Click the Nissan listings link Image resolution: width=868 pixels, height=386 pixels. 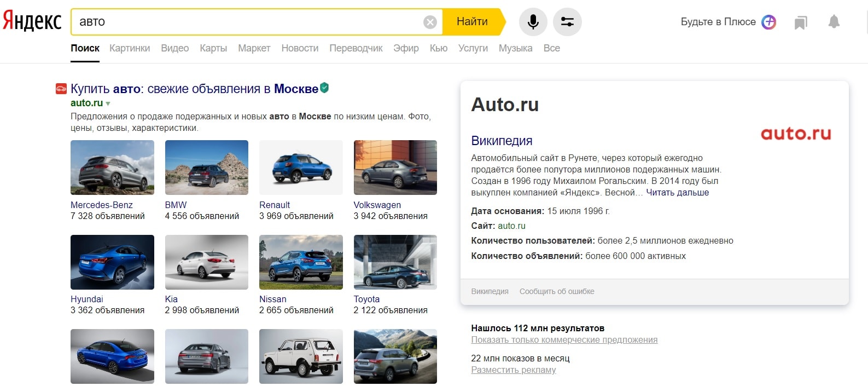273,299
